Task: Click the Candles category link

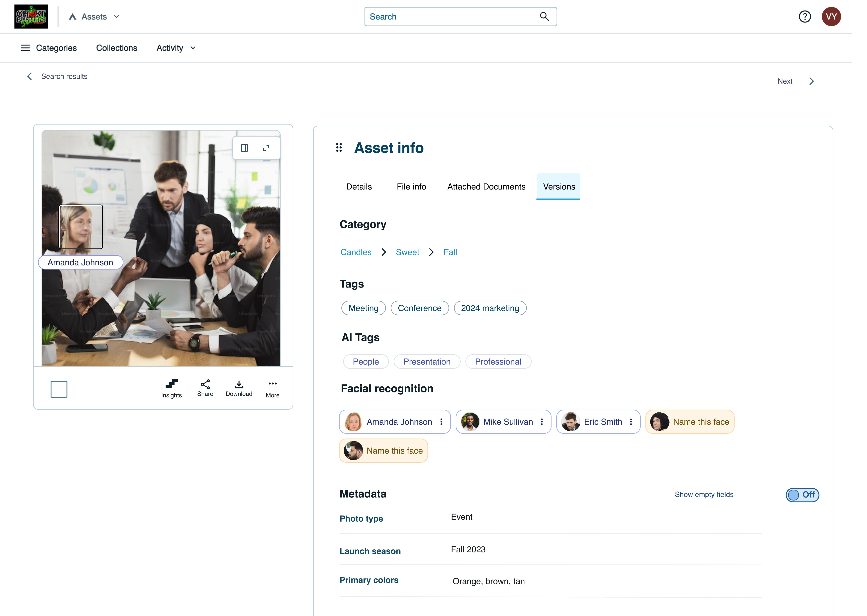Action: (x=356, y=252)
